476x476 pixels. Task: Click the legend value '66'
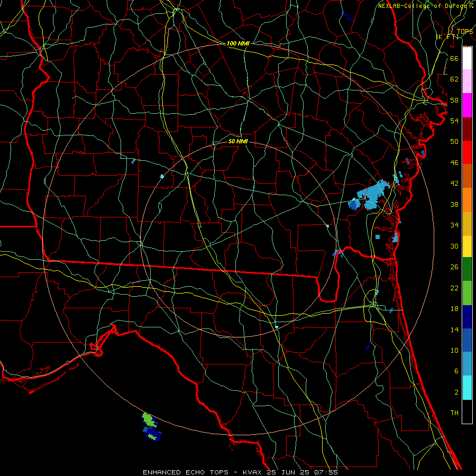point(454,58)
